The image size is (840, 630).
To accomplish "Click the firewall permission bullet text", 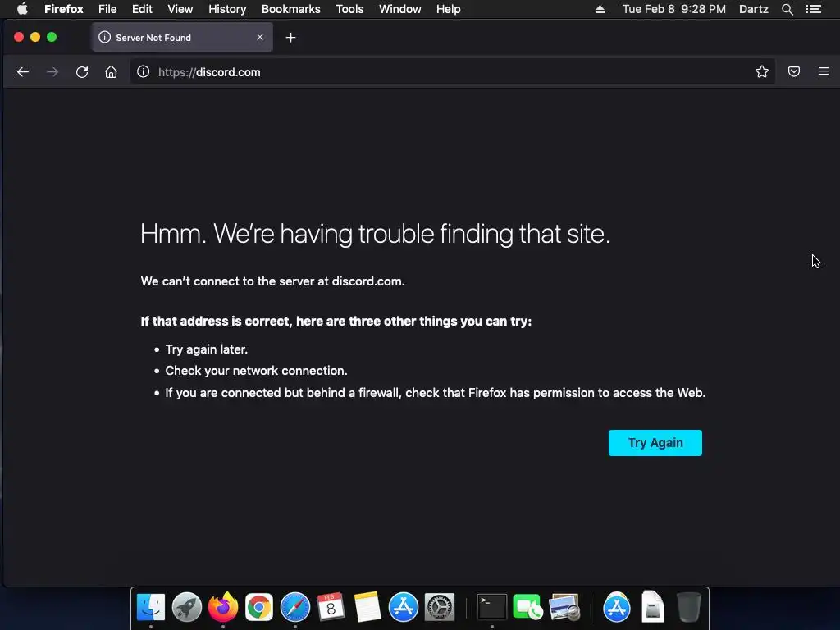I will [x=435, y=393].
